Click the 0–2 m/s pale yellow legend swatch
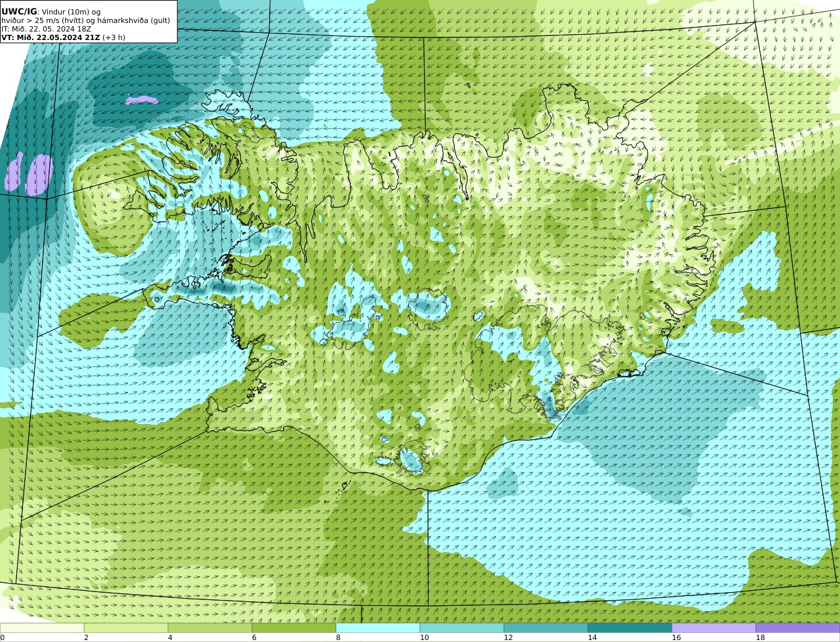The image size is (840, 642). [x=42, y=628]
